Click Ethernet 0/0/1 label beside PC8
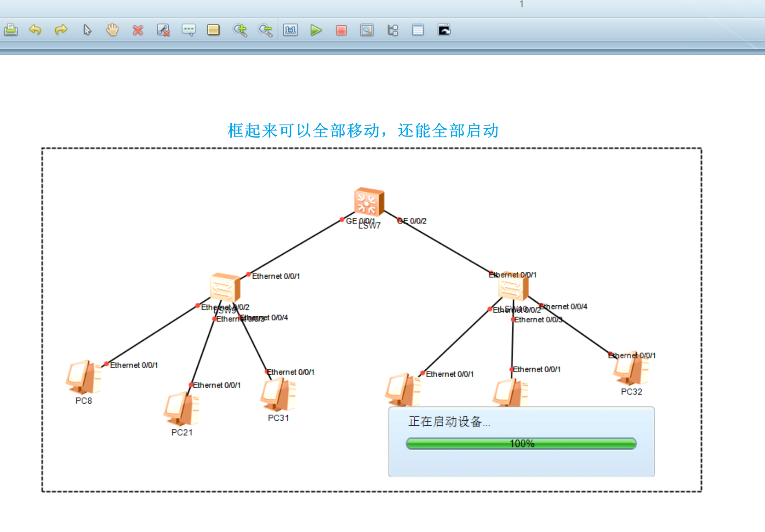Image resolution: width=765 pixels, height=532 pixels. 134,365
